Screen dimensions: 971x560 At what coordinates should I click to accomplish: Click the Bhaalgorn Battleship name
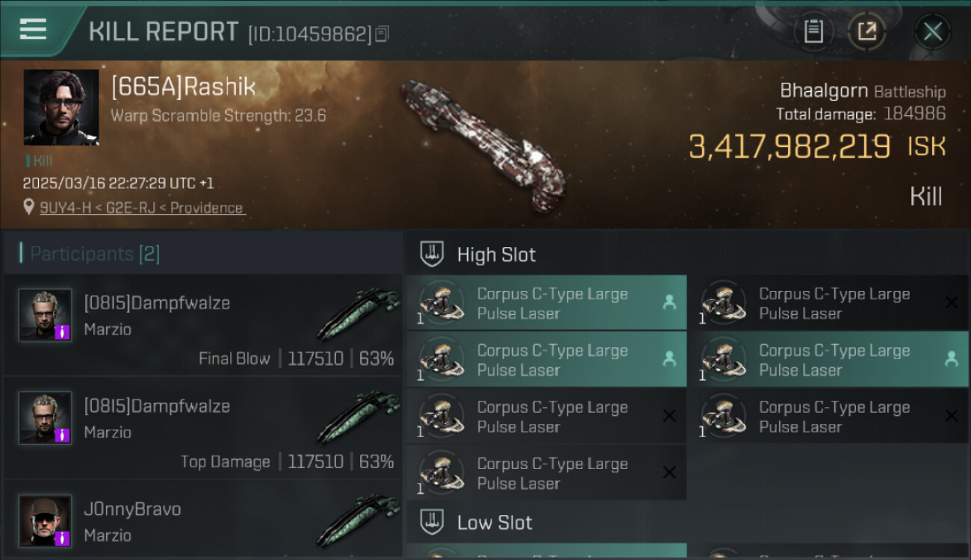tap(862, 91)
